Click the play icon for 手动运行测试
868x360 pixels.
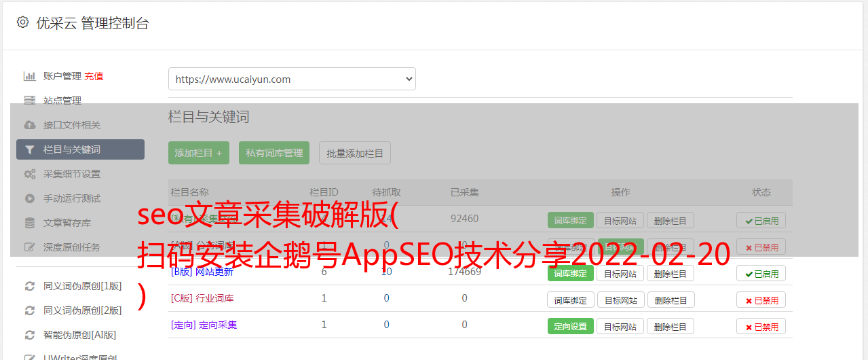[30, 198]
